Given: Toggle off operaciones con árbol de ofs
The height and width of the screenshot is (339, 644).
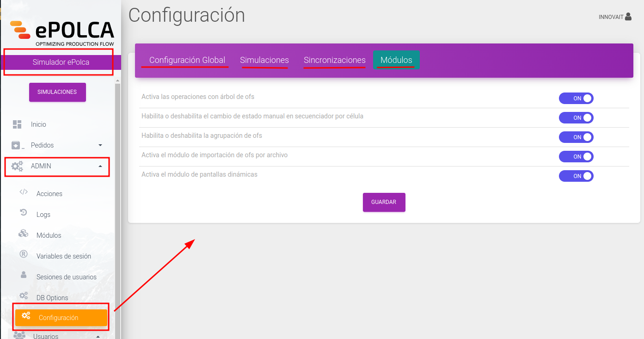Looking at the screenshot, I should click(x=576, y=99).
